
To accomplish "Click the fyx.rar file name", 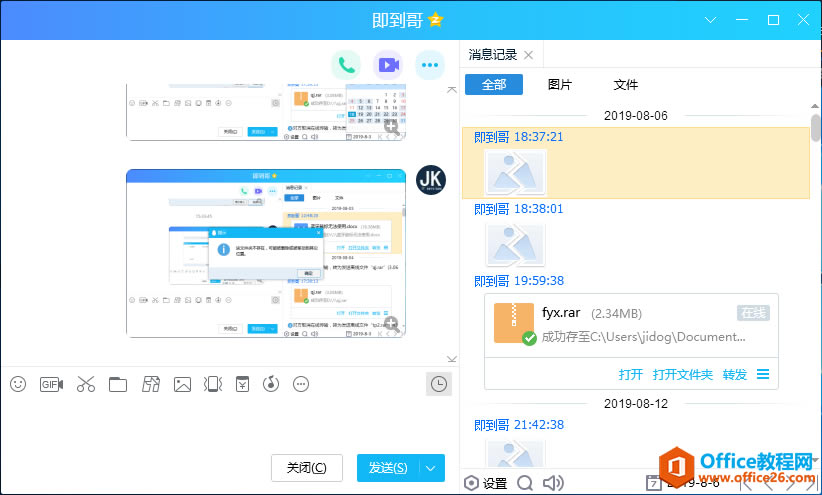I will point(561,313).
